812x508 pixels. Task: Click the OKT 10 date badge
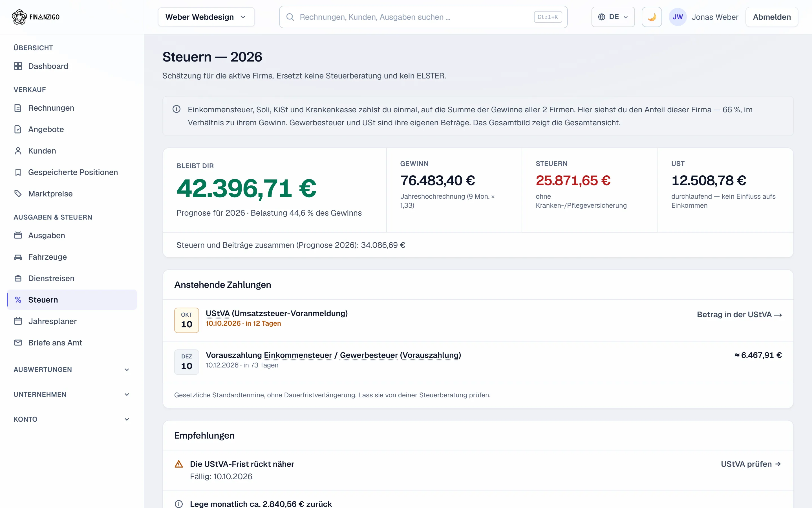point(187,320)
